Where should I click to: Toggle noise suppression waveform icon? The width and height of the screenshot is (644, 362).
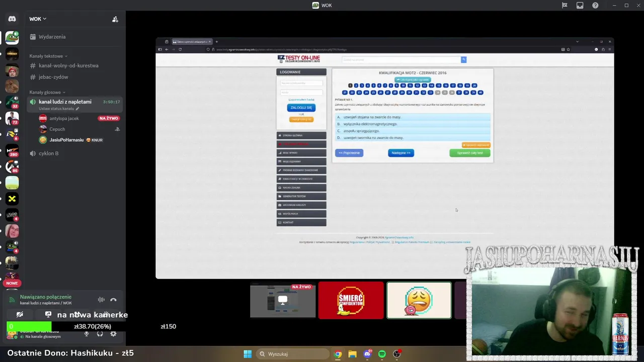point(101,300)
